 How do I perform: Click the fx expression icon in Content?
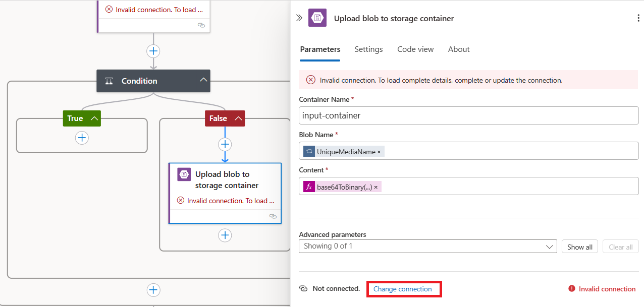click(309, 187)
